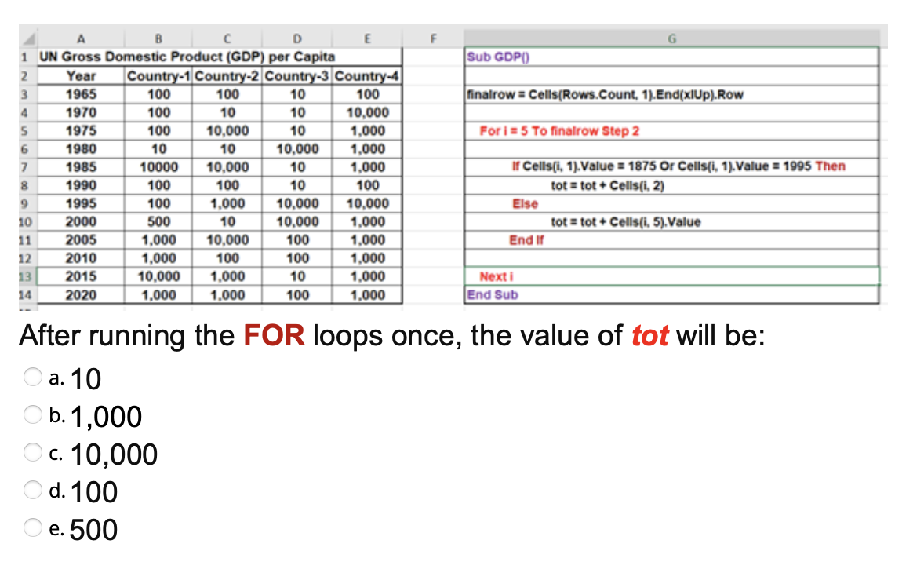Image resolution: width=924 pixels, height=562 pixels.
Task: Click Country-1 value 10000 for 1985
Action: click(x=158, y=167)
